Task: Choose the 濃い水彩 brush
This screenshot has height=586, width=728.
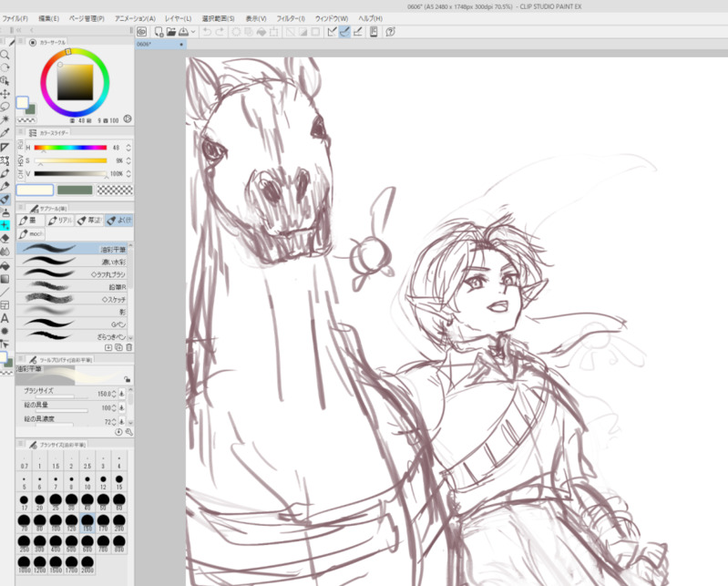Action: 72,262
